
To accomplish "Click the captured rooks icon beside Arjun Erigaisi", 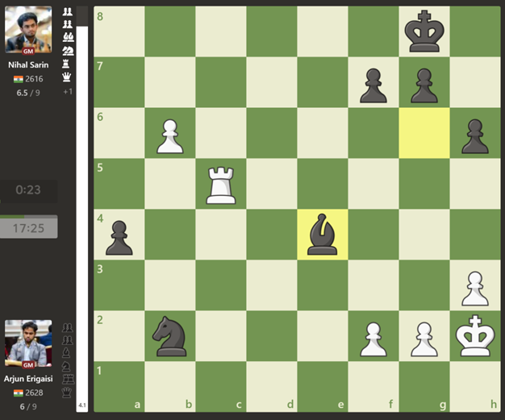I will click(68, 380).
